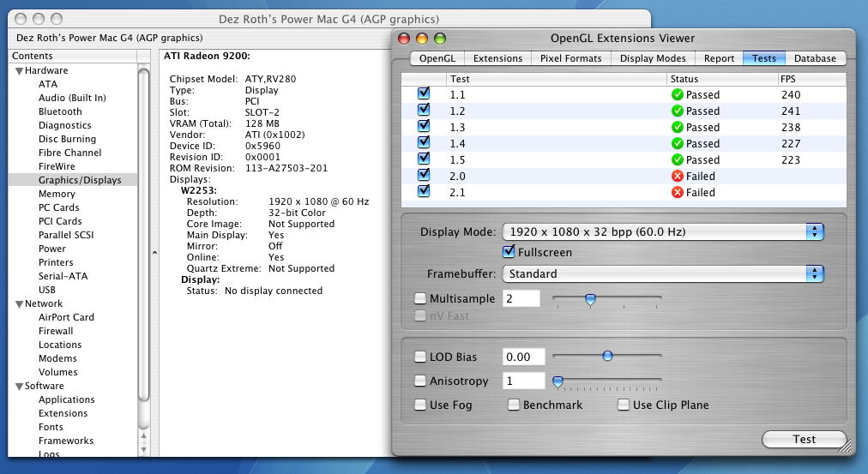Click the FPS column header

point(811,79)
